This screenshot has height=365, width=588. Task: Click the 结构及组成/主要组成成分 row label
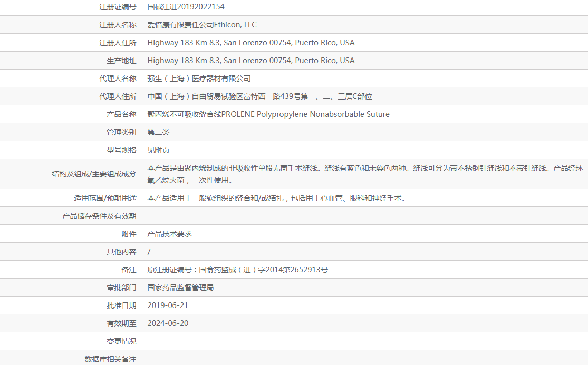pos(94,174)
